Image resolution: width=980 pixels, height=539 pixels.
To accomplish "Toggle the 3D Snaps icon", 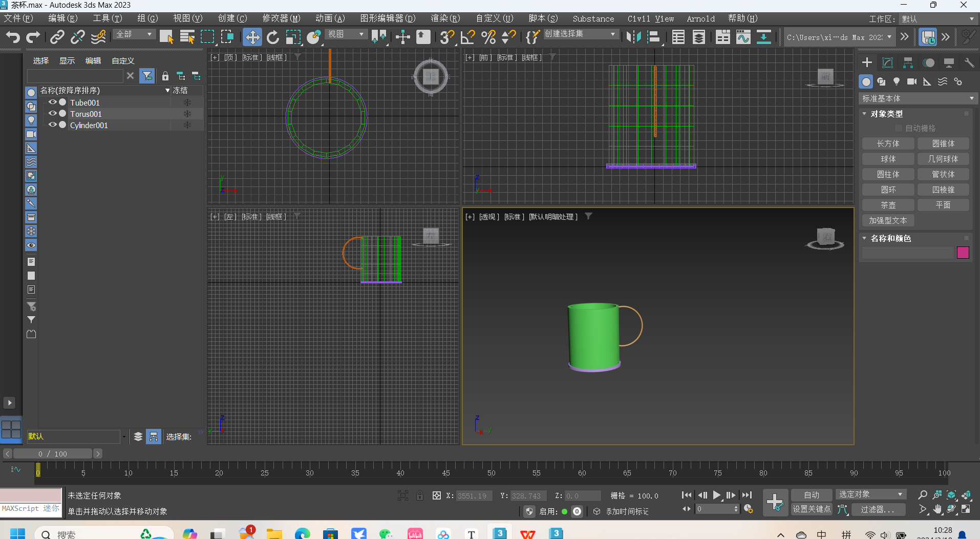I will [447, 37].
